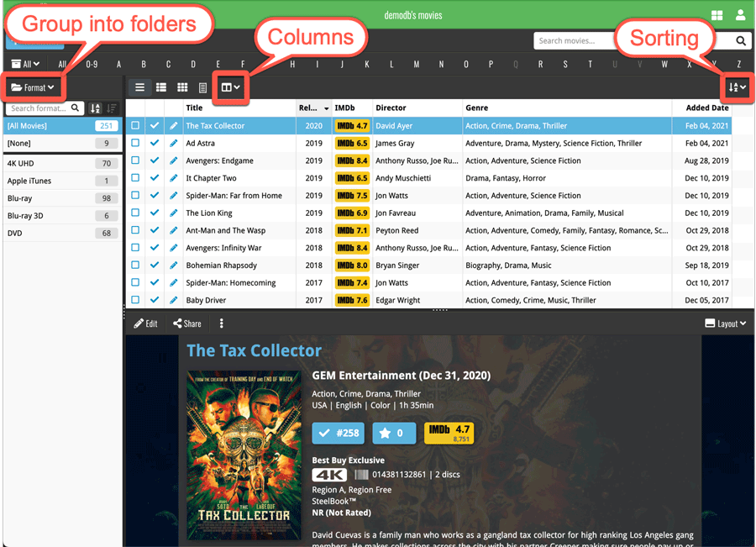Image resolution: width=756 pixels, height=547 pixels.
Task: Click pencil icon for Baby Driver
Action: (x=174, y=300)
